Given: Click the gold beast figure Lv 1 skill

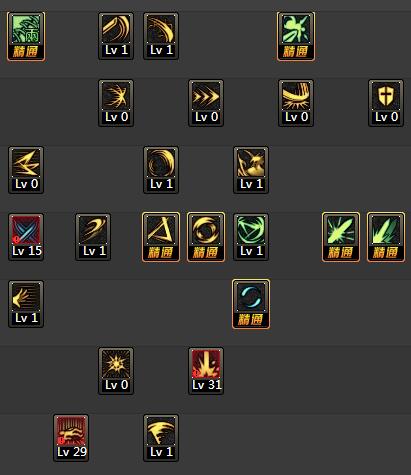Looking at the screenshot, I should point(251,170).
